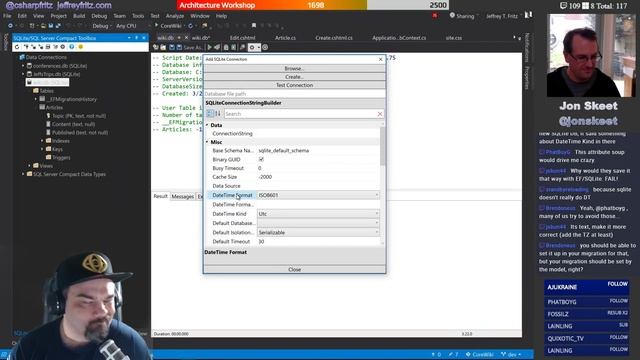Image resolution: width=640 pixels, height=360 pixels.
Task: Focus the Database file path field
Action: coord(294,94)
